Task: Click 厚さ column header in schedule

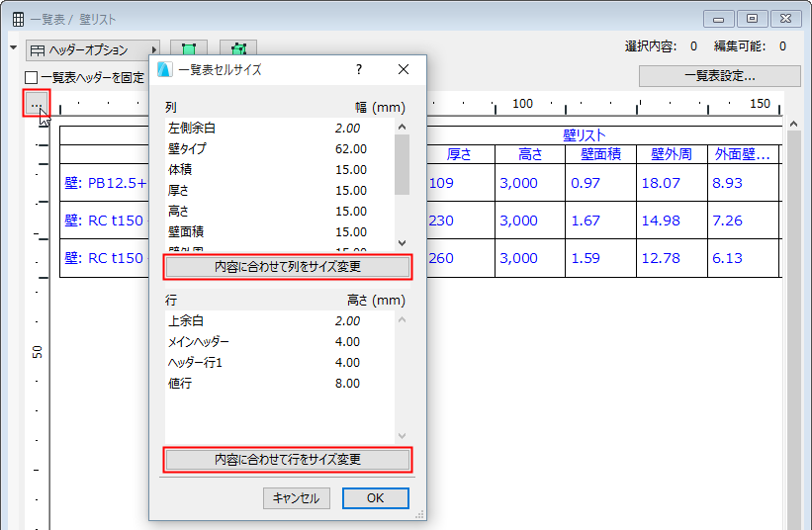Action: [x=459, y=154]
